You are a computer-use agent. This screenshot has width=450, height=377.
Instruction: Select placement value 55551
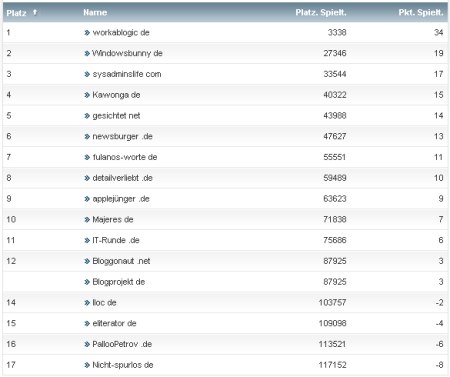[335, 157]
